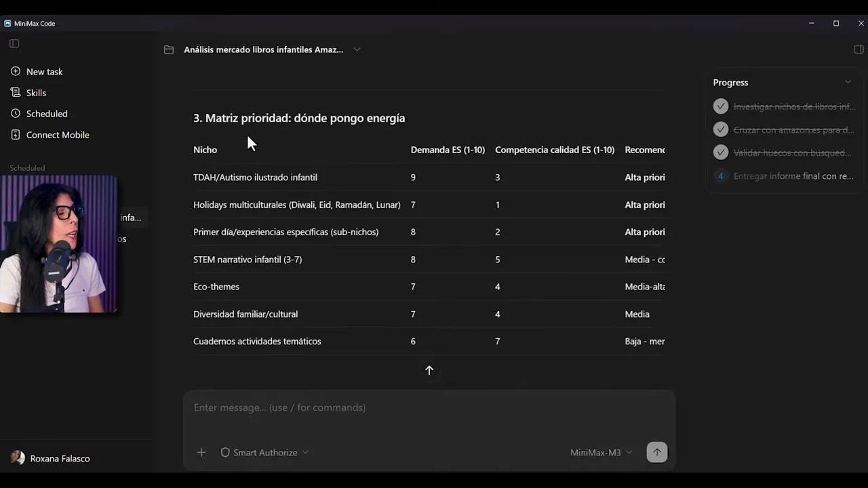Viewport: 868px width, 488px height.
Task: Click the Análisis mercado libros infantiles title
Action: [263, 49]
